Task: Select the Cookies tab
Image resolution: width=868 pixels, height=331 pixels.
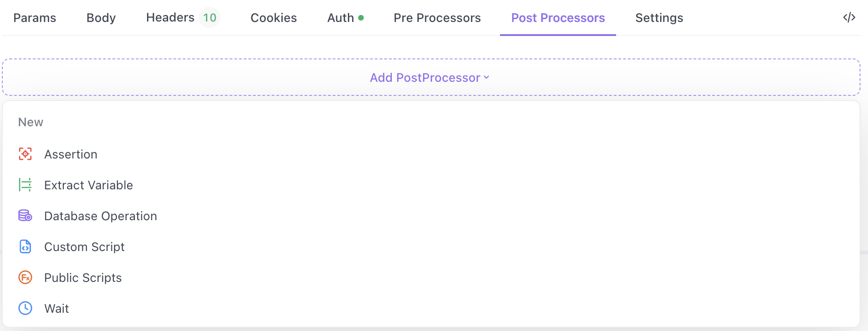Action: coord(273,18)
